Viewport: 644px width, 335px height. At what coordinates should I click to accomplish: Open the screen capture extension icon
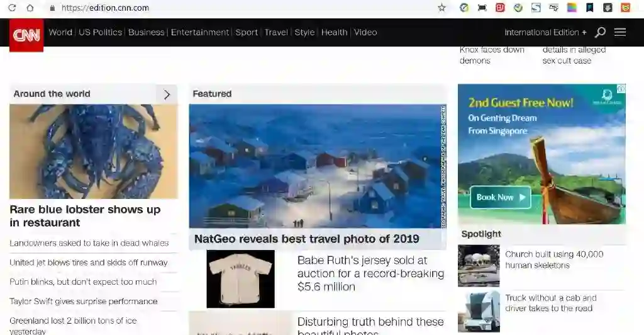[482, 8]
